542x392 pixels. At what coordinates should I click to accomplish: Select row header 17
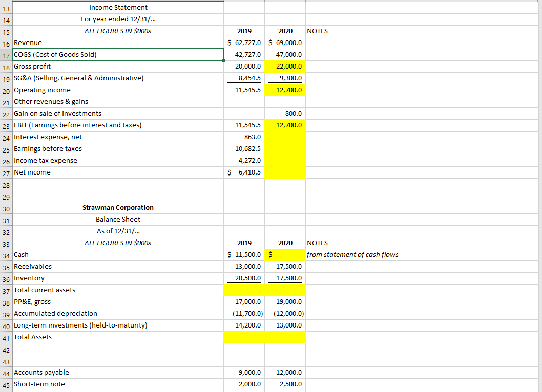6,54
